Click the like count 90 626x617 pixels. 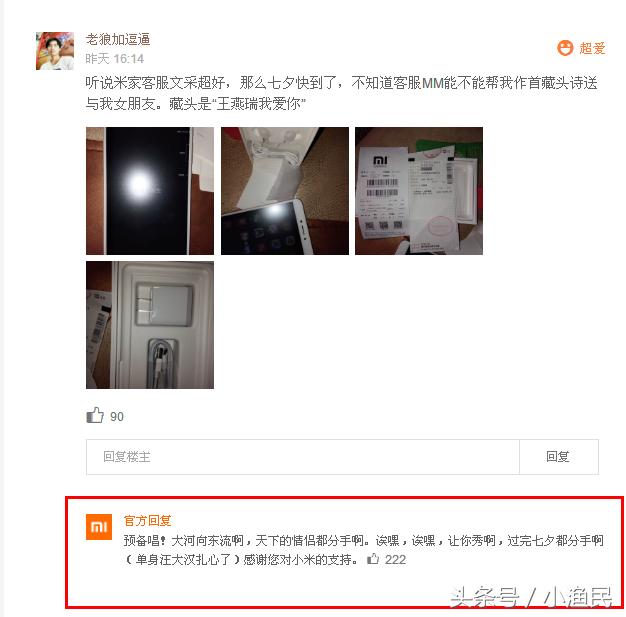point(117,417)
